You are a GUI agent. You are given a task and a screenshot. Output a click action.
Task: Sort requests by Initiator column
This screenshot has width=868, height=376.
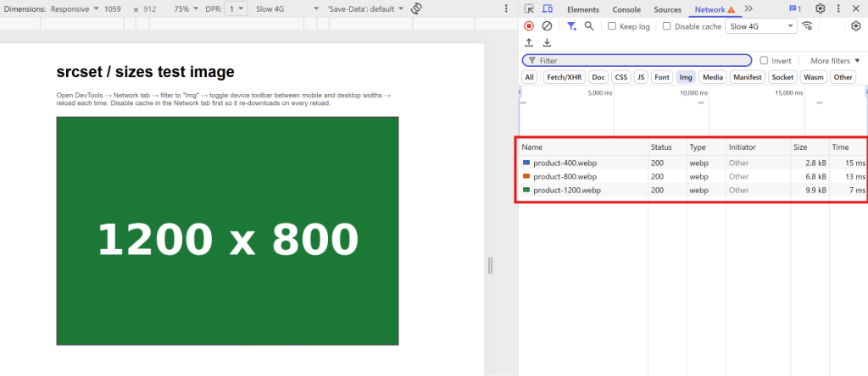coord(759,147)
